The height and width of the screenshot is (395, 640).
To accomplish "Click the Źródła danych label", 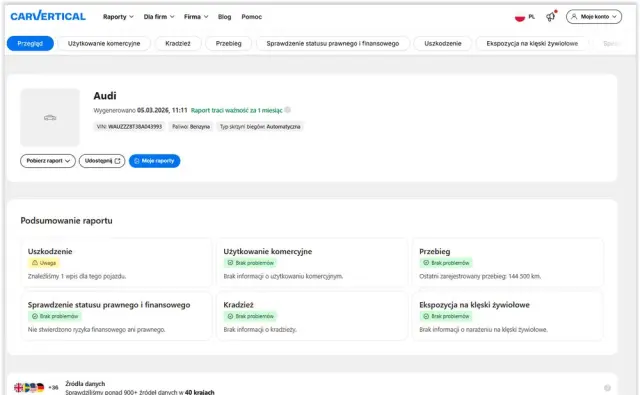I will (85, 384).
